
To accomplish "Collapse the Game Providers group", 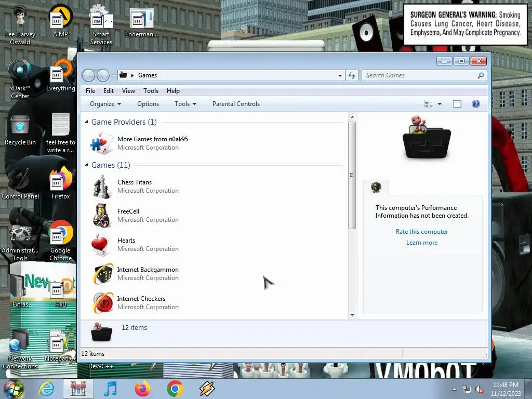I will tap(87, 122).
